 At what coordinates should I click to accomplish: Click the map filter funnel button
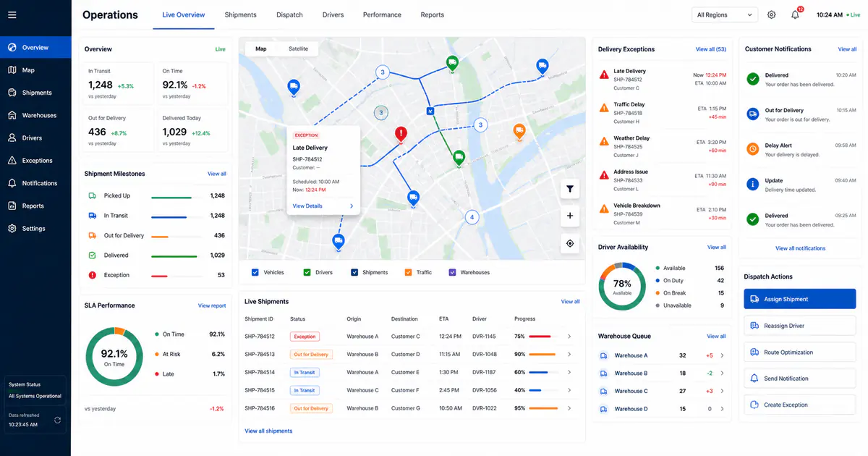click(570, 189)
